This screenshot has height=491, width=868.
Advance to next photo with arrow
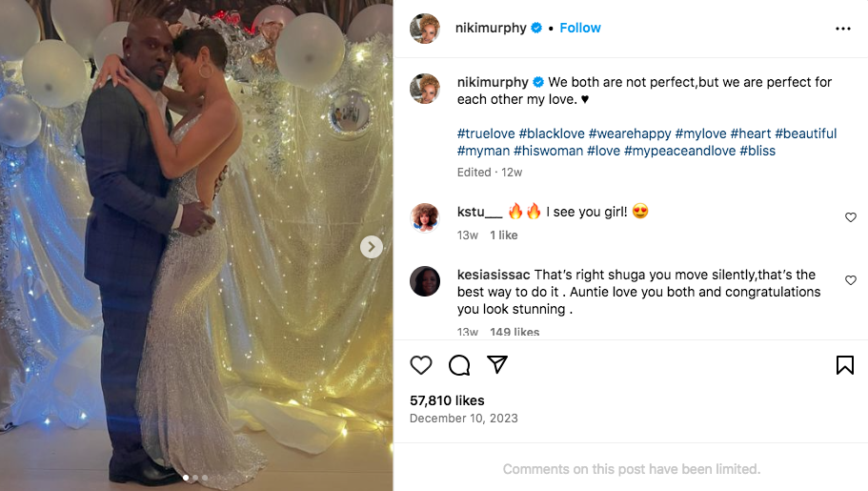click(x=372, y=247)
